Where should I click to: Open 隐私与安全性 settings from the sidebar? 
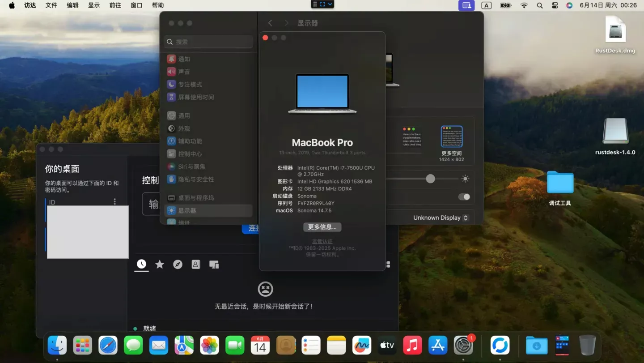[193, 179]
